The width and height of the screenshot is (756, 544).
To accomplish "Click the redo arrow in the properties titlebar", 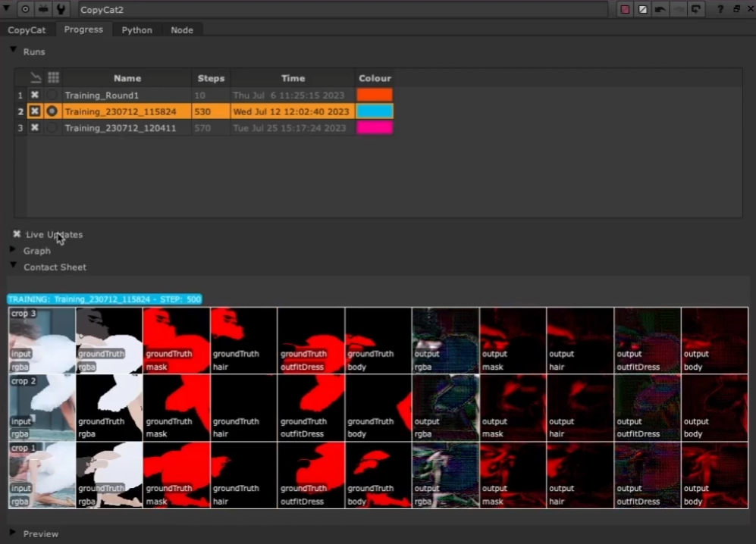I will point(679,9).
